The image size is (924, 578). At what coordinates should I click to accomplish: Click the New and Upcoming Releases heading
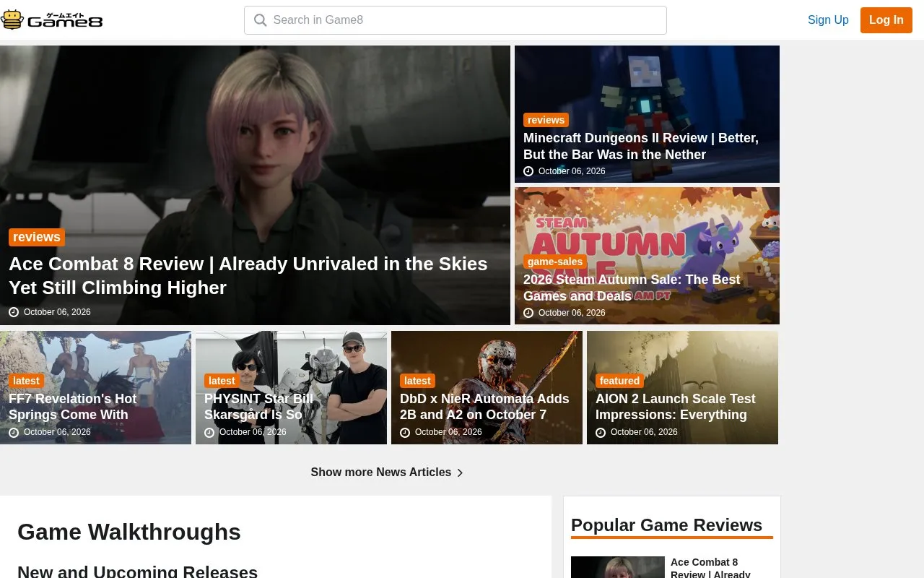(137, 571)
